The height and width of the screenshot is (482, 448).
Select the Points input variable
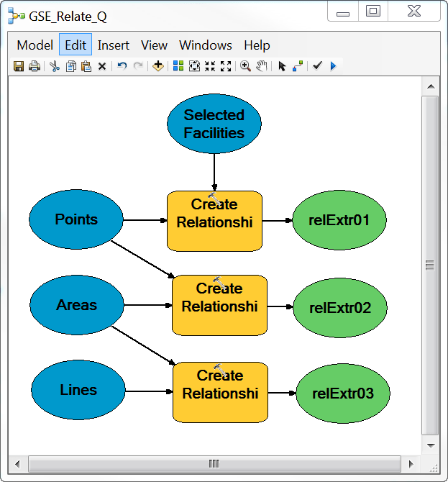(x=76, y=219)
